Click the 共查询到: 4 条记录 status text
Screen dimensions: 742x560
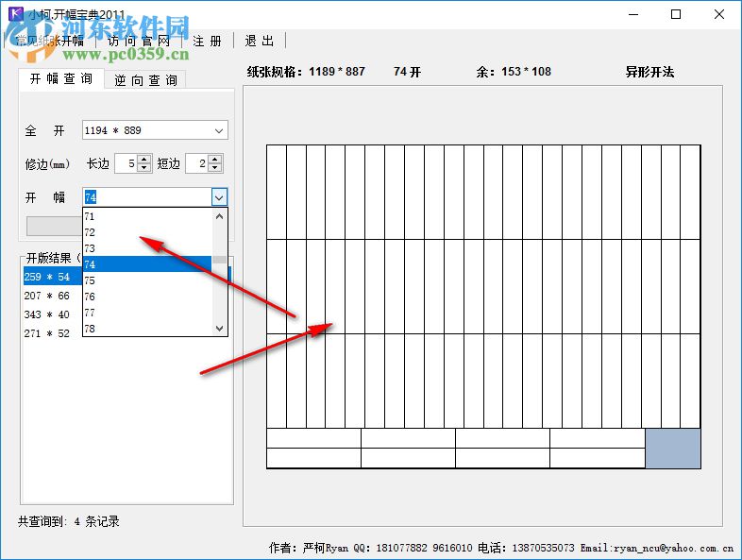coord(69,521)
